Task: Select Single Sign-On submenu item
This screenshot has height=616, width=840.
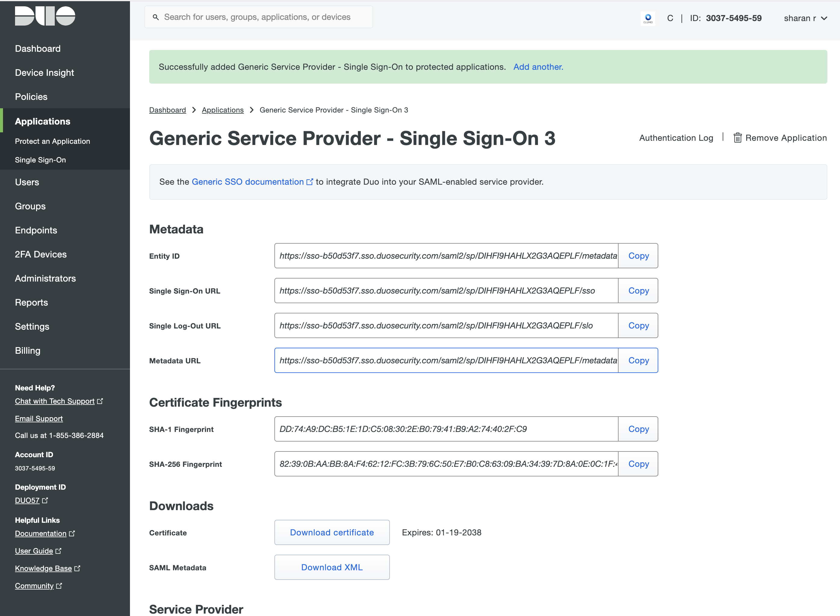Action: pos(40,160)
